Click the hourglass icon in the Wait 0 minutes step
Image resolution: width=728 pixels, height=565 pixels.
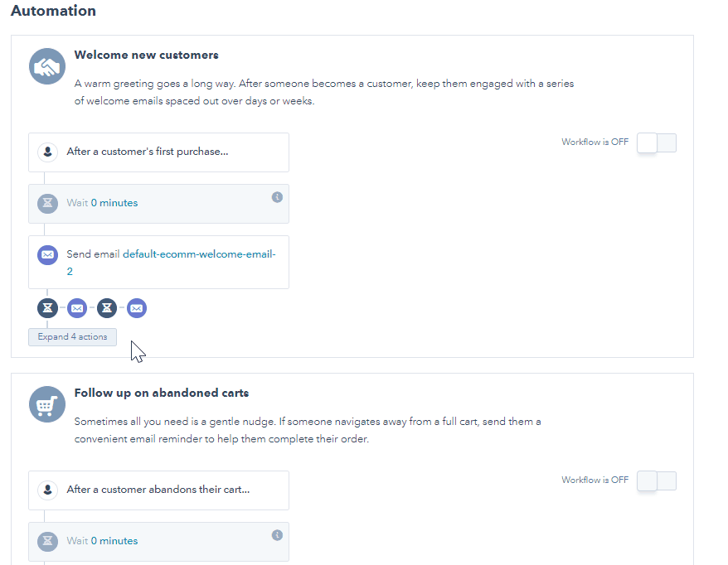[47, 203]
